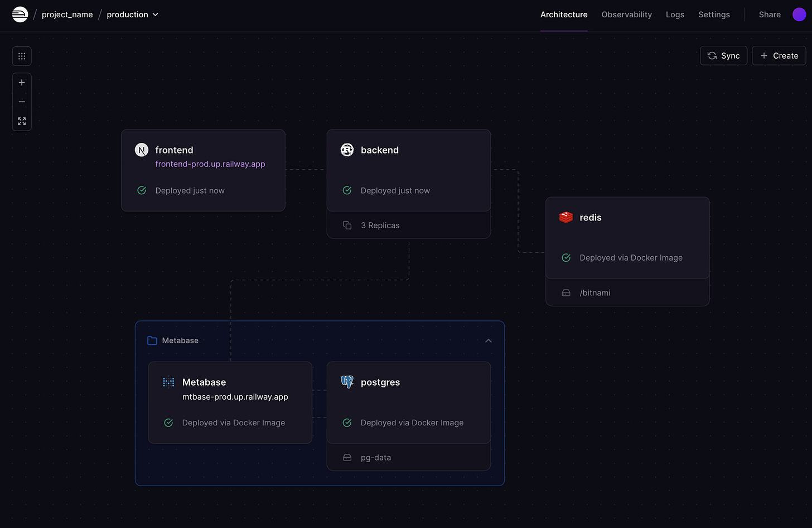812x528 pixels.
Task: Click frontend's green deployed checkmark icon
Action: point(142,190)
